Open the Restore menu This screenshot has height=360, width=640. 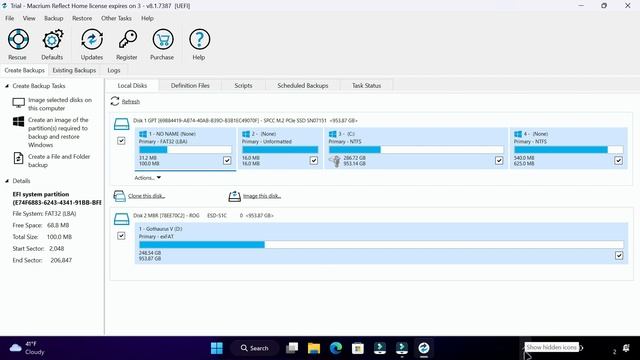82,18
